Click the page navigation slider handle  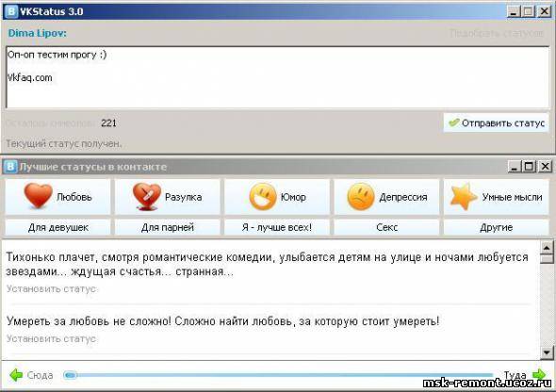[71, 375]
